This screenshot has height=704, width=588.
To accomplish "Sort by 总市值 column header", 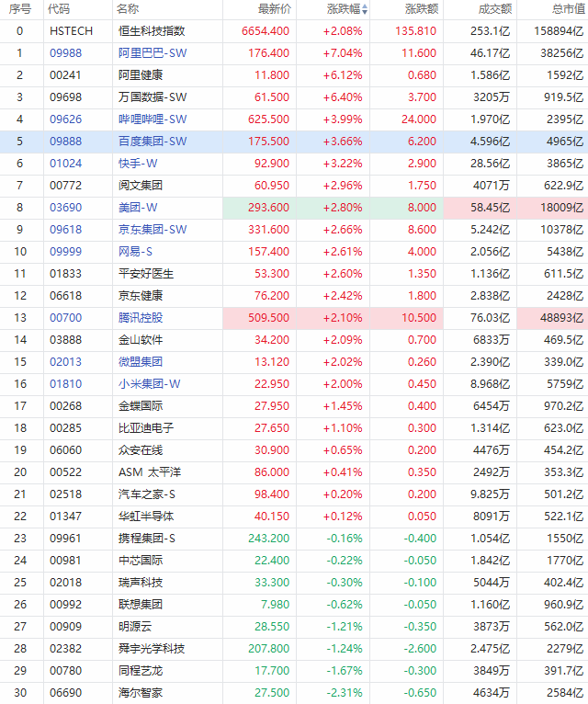I will 569,9.
